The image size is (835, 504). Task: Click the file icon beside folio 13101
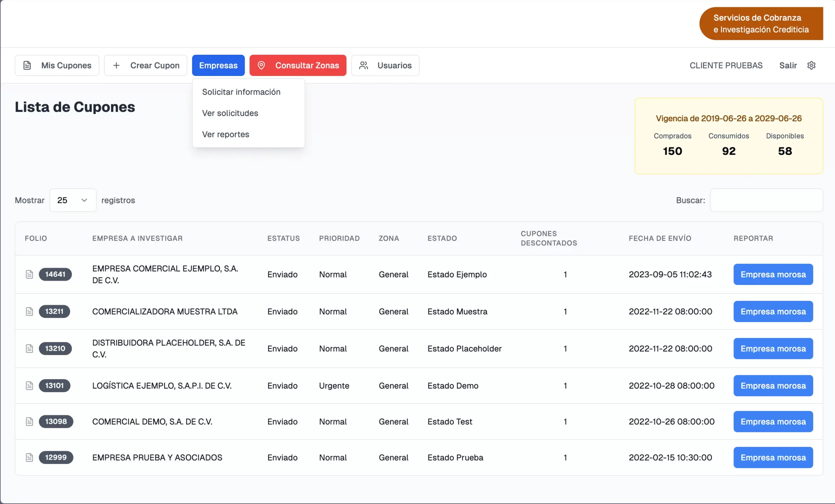tap(29, 385)
